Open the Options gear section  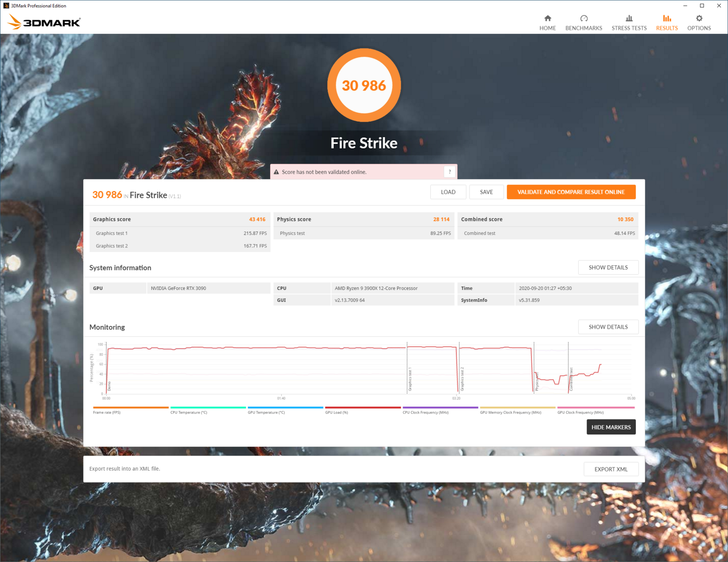pos(699,22)
